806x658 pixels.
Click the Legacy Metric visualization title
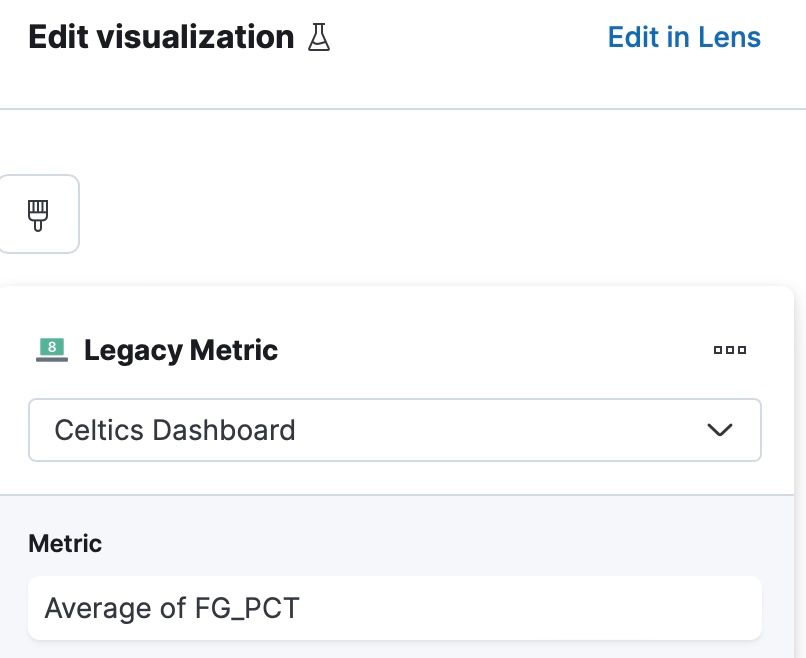coord(181,350)
